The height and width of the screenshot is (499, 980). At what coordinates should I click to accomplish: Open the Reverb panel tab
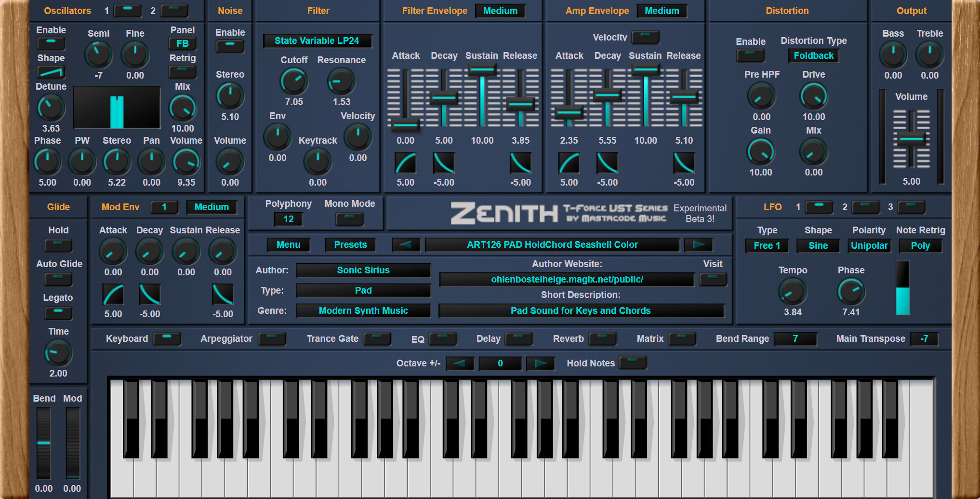coord(602,338)
